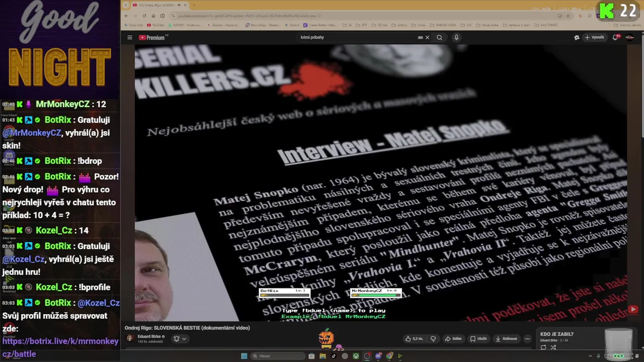The height and width of the screenshot is (362, 644).
Task: Click the taskbar Hledat search box
Action: pyautogui.click(x=278, y=356)
